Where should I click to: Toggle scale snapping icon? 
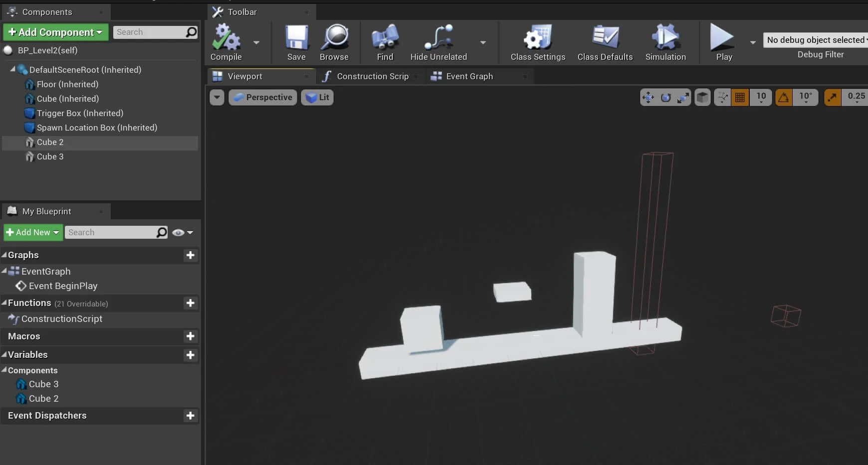coord(832,97)
